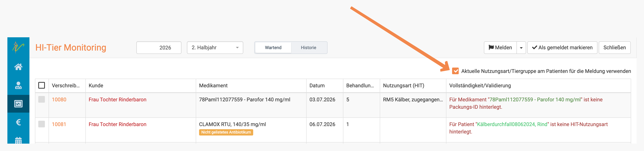The image size is (644, 151).
Task: Switch to the Historie tab
Action: click(x=308, y=47)
